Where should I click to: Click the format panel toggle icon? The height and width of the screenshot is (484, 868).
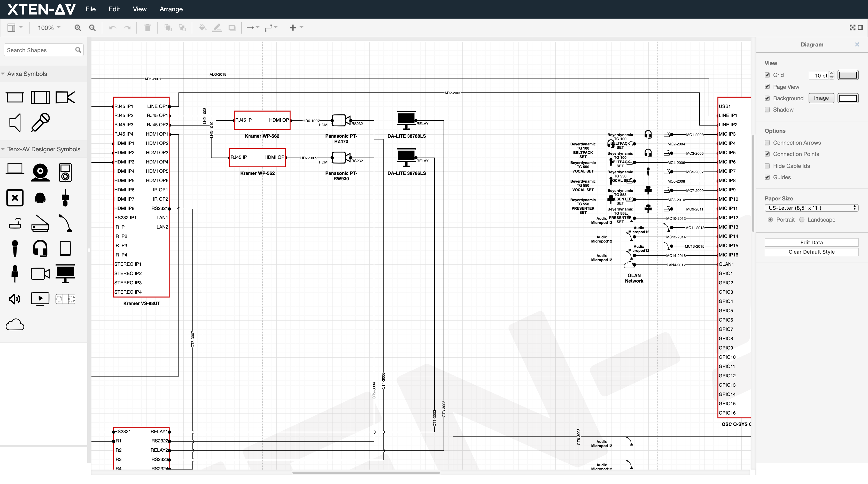(860, 28)
